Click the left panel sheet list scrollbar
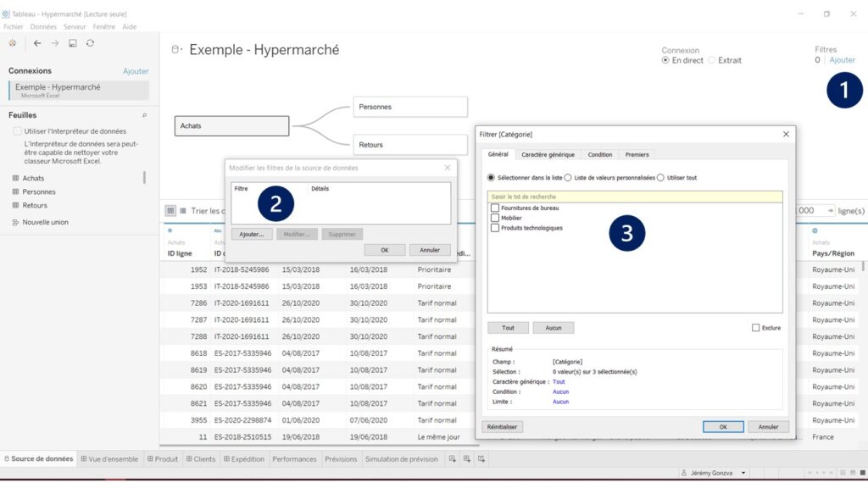 pos(144,177)
